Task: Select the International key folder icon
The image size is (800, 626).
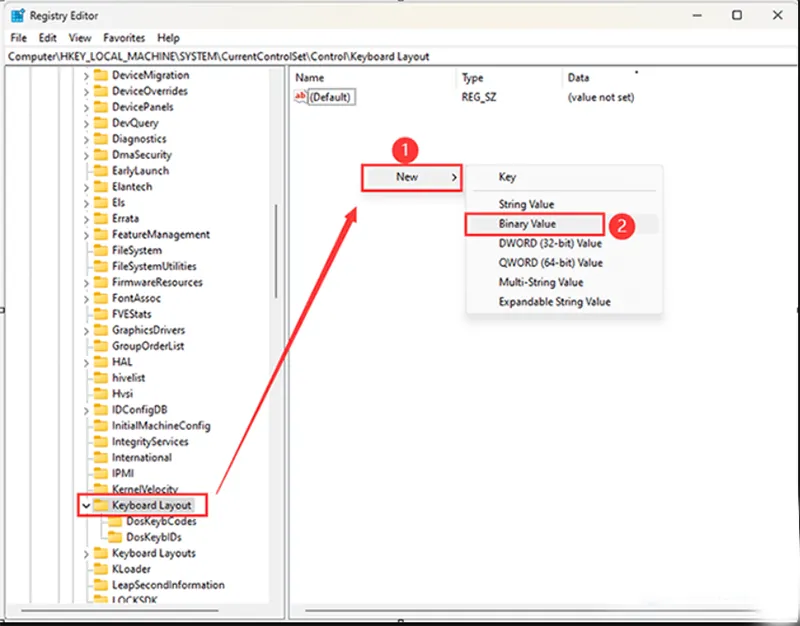Action: (100, 457)
